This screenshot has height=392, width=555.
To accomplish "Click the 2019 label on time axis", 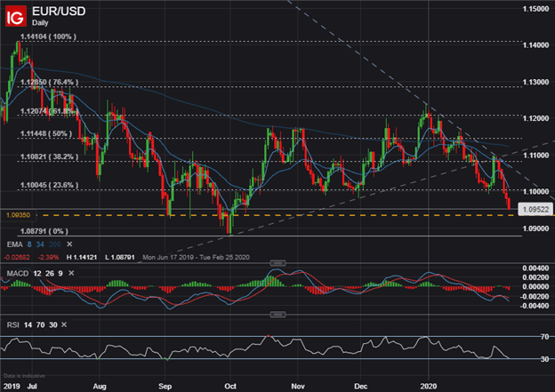I will coord(11,386).
